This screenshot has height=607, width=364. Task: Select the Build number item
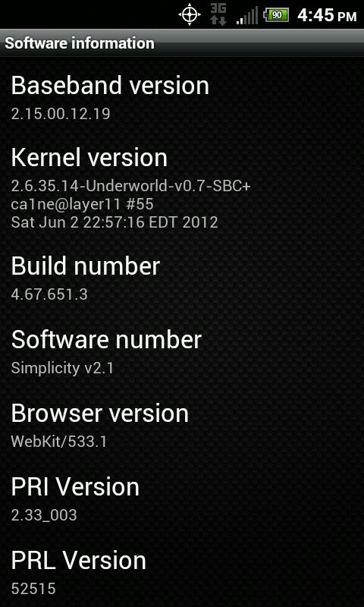tap(182, 279)
